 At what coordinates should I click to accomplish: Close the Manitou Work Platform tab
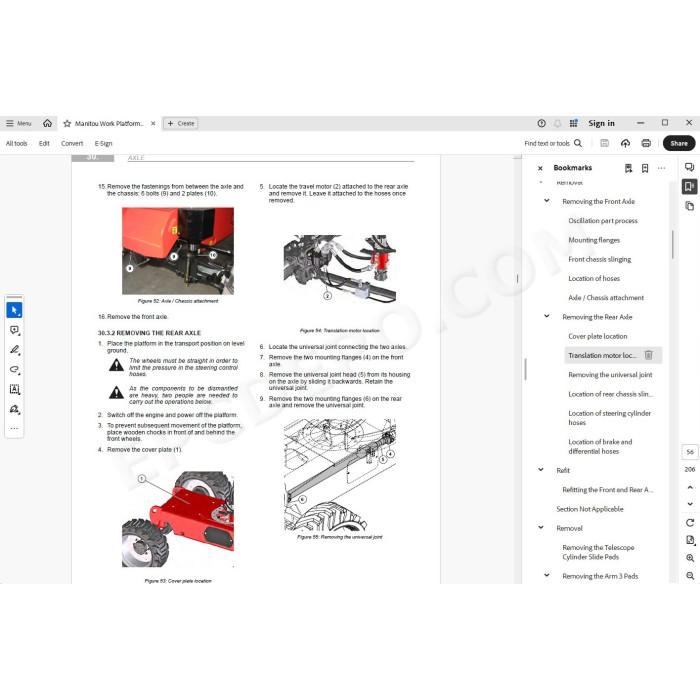[153, 123]
